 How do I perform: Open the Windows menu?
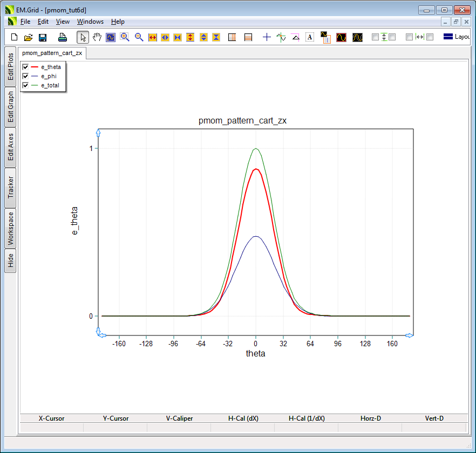click(x=90, y=22)
